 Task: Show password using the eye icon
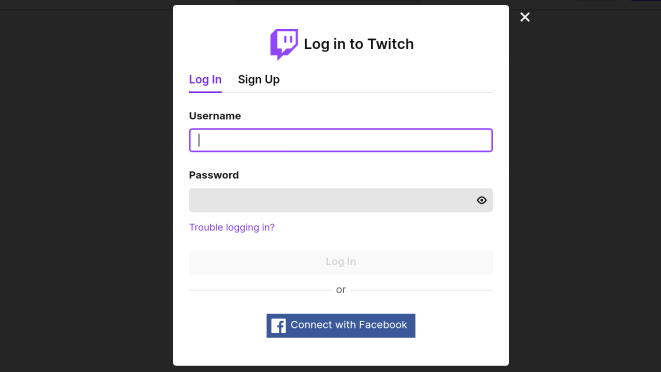tap(481, 200)
